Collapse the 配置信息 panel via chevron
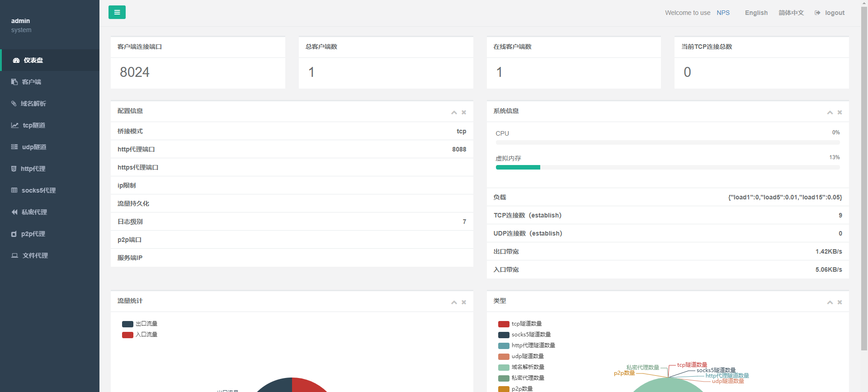This screenshot has height=392, width=868. 454,112
